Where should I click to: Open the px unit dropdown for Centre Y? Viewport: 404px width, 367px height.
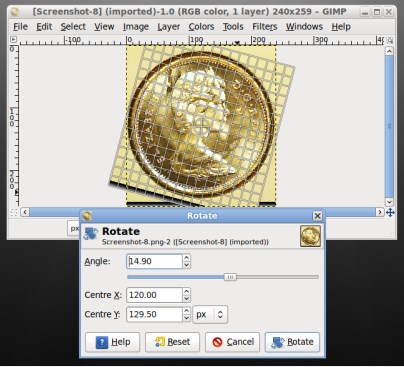[x=210, y=314]
